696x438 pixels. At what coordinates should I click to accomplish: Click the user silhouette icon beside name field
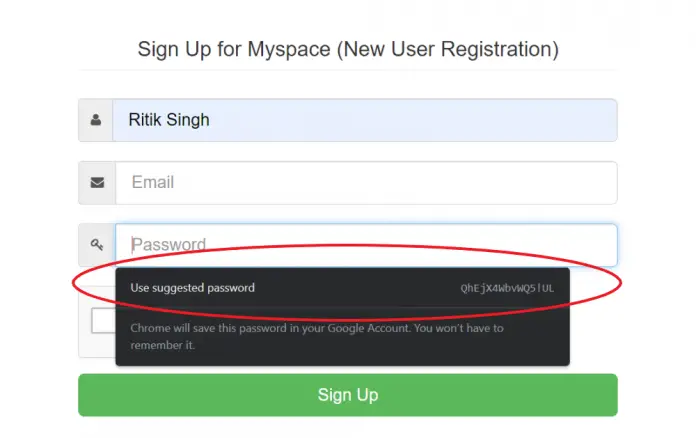pos(96,120)
